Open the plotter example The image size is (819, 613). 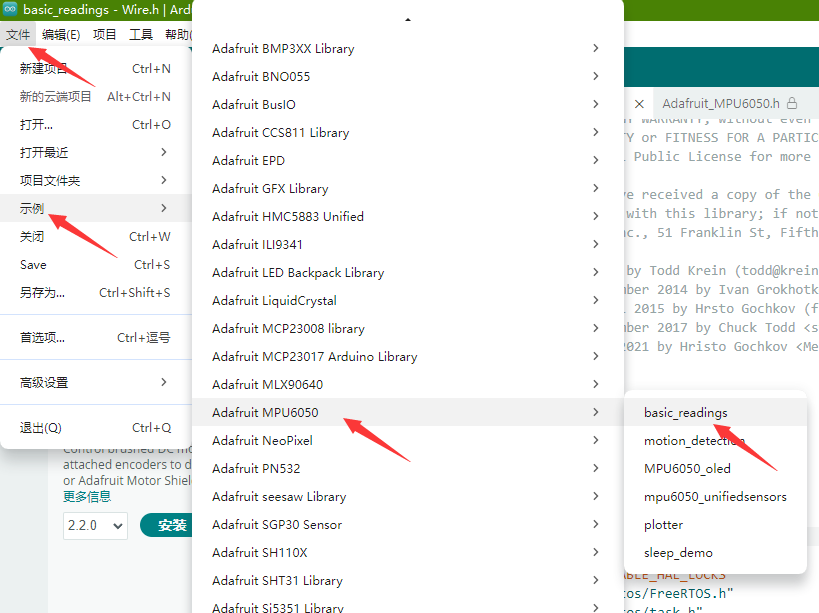[x=715, y=524]
